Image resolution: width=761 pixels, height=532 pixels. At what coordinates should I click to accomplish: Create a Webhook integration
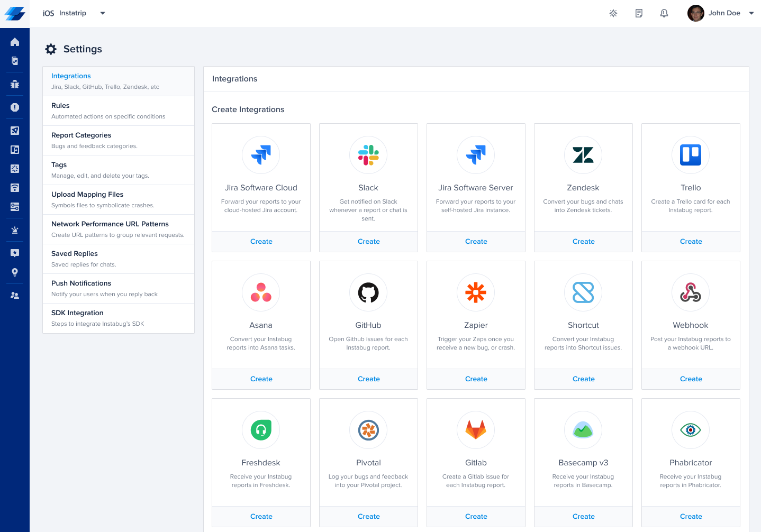click(691, 379)
